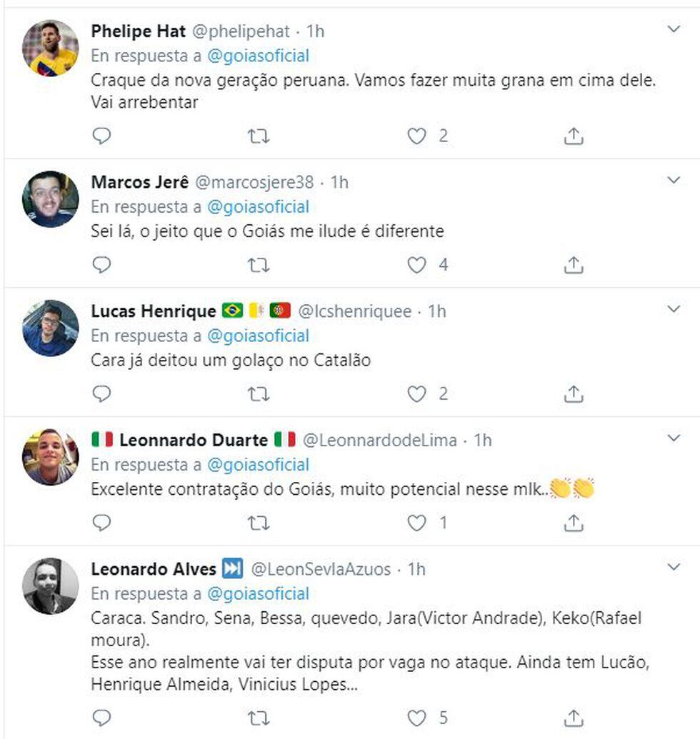Screen dimensions: 700x739
Task: Expand the menu chevron on Marcos Jerê's tweet
Action: (x=674, y=180)
